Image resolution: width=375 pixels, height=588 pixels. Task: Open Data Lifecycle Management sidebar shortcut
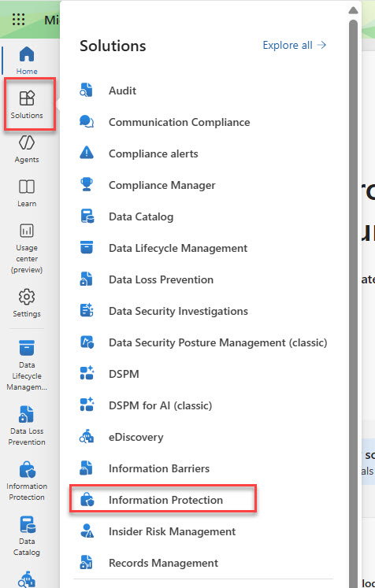(x=27, y=365)
